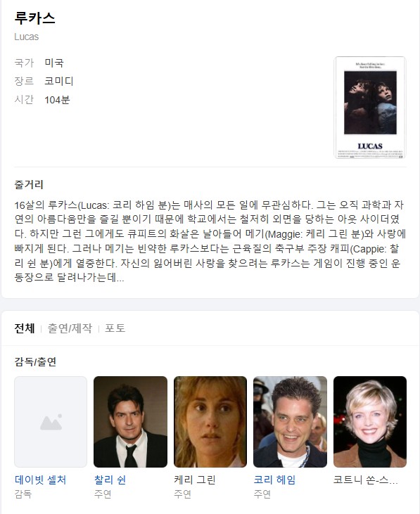Click the 감독/출연 section heading
The image size is (420, 514).
click(35, 361)
